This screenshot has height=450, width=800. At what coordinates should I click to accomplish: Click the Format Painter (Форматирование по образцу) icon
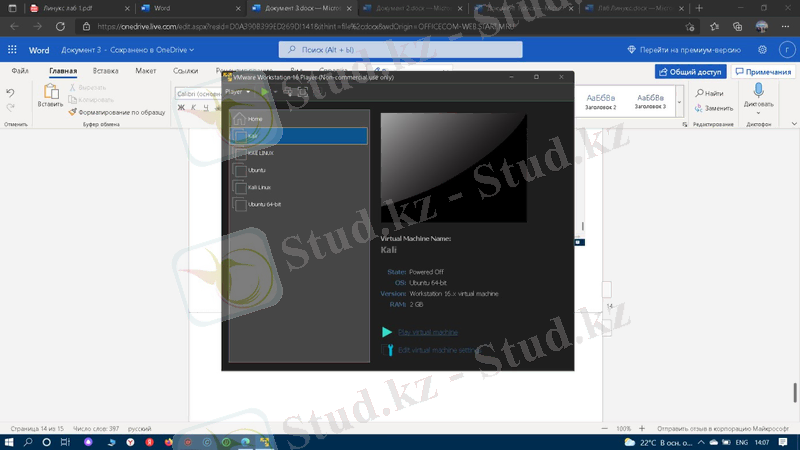[x=73, y=112]
